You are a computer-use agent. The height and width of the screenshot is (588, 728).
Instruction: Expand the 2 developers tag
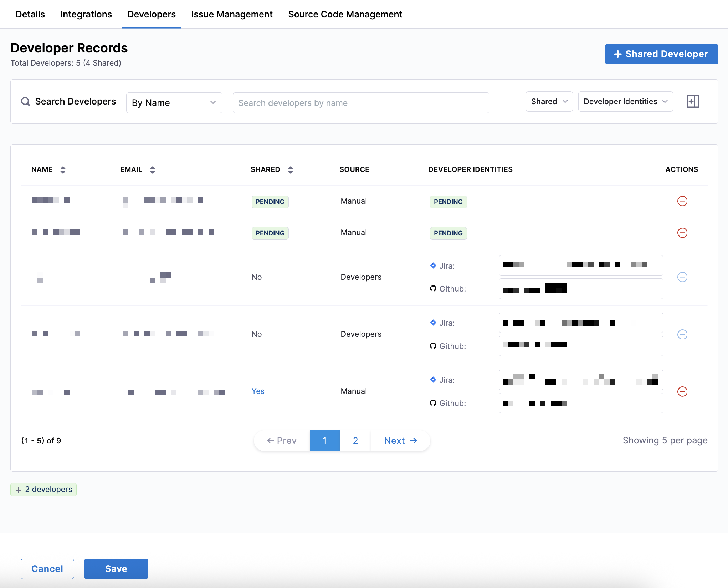pyautogui.click(x=43, y=490)
